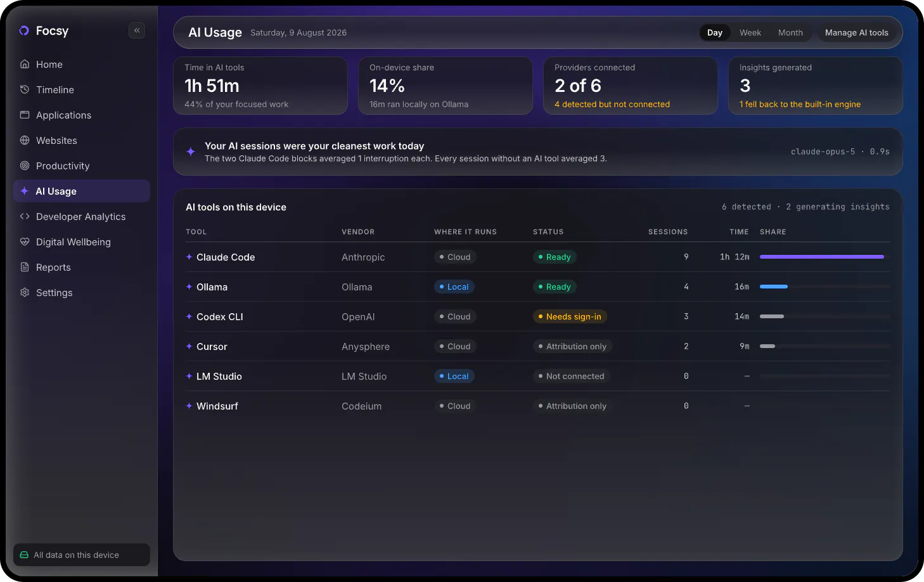This screenshot has height=582, width=924.
Task: Click the Local badge in the Ollama row
Action: 454,287
